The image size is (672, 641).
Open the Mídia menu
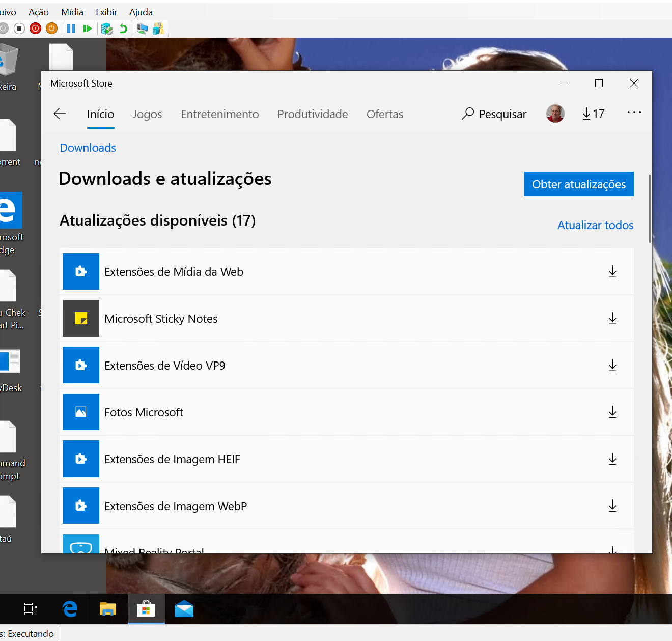click(72, 12)
